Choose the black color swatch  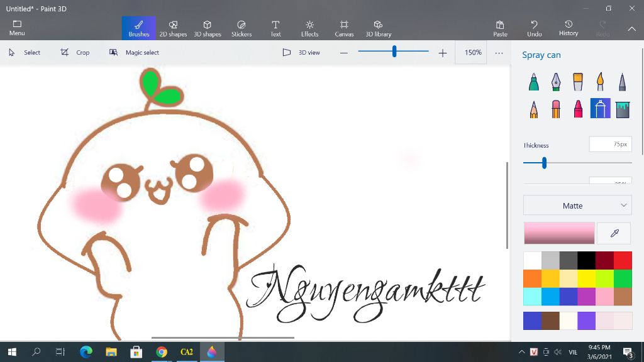point(587,261)
